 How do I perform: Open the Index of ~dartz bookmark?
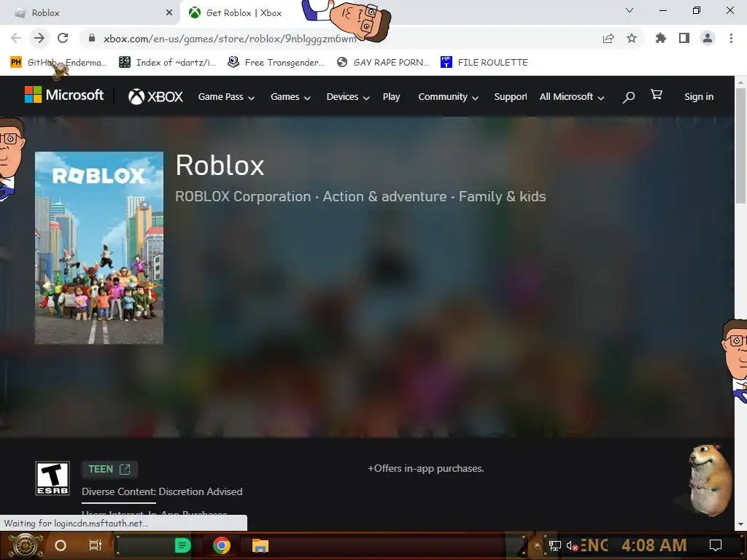(167, 63)
